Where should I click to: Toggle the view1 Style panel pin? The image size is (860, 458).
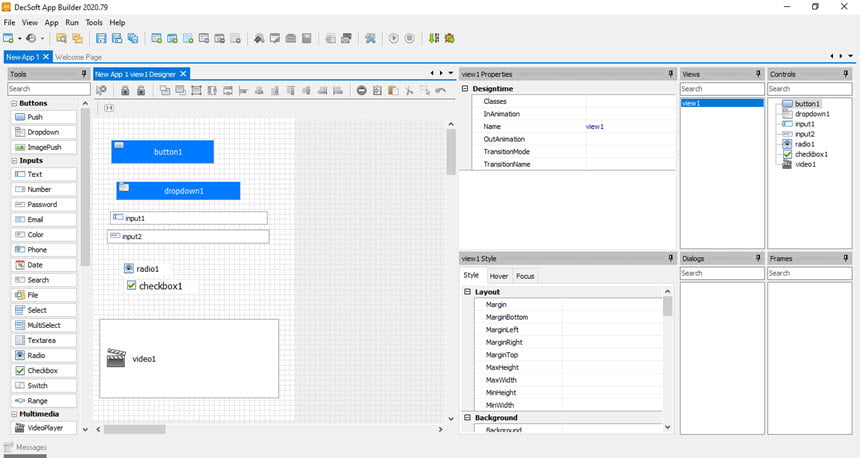tap(670, 258)
